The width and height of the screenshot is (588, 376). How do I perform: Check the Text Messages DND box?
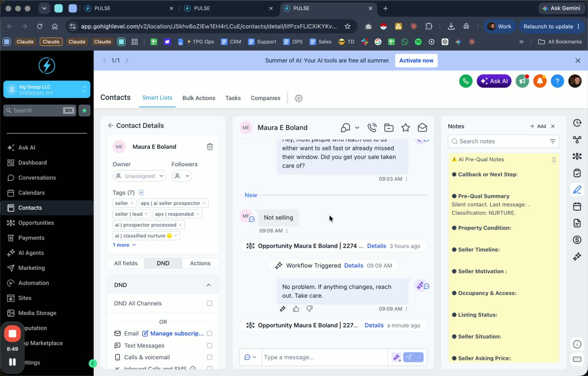click(209, 345)
